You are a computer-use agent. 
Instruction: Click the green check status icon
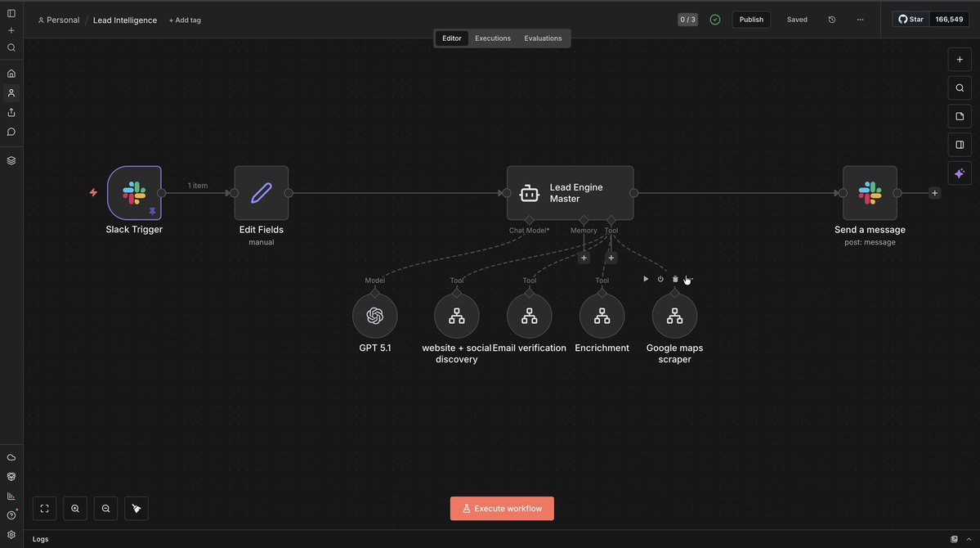715,20
